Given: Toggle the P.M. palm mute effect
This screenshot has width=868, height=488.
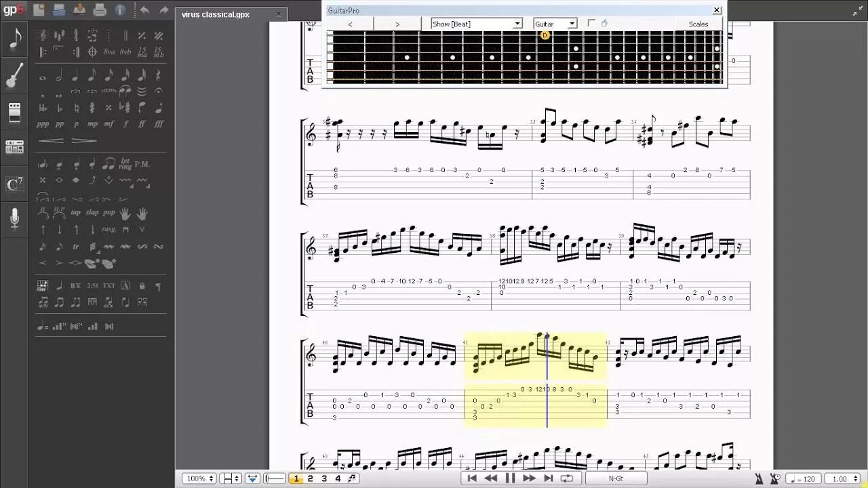Looking at the screenshot, I should click(x=142, y=165).
